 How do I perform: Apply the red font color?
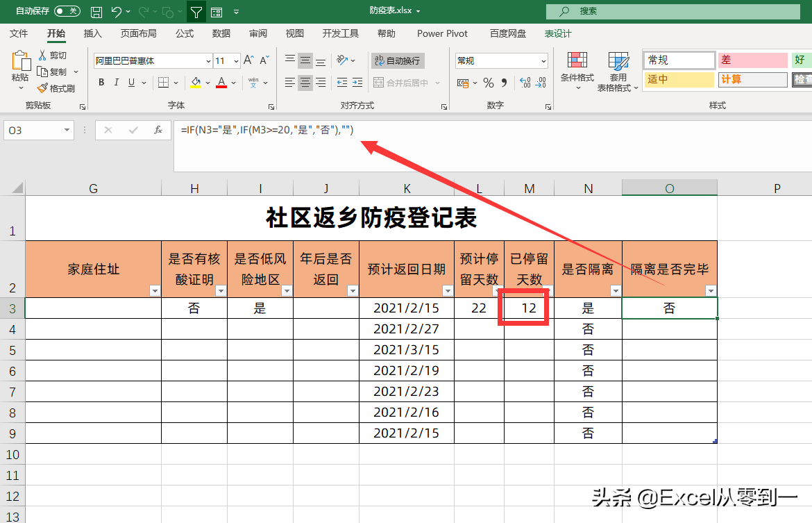pos(221,83)
